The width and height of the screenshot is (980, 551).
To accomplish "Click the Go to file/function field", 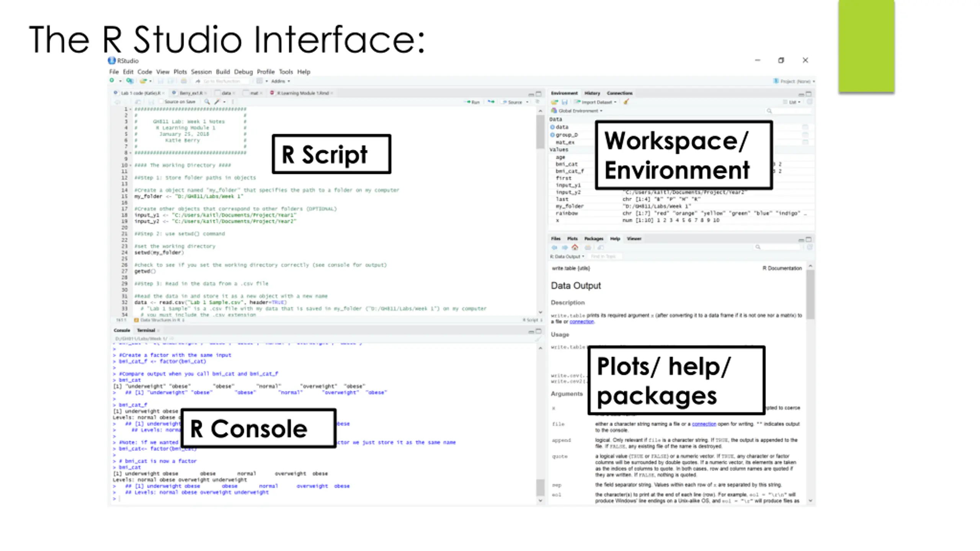I will point(221,81).
